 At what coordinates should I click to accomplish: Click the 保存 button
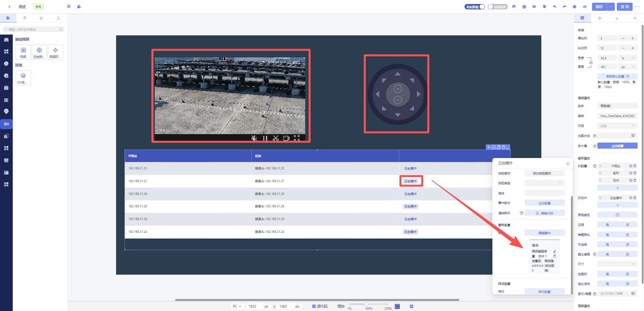tap(599, 7)
